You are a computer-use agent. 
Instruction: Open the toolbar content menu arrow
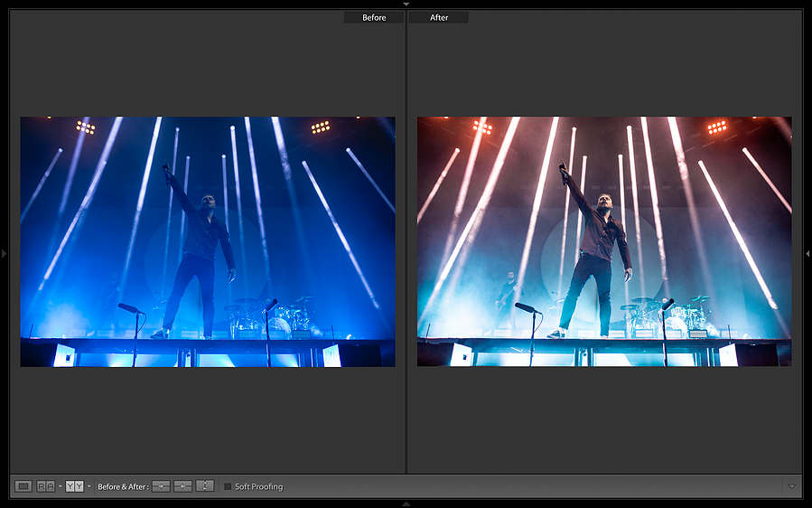coord(792,486)
